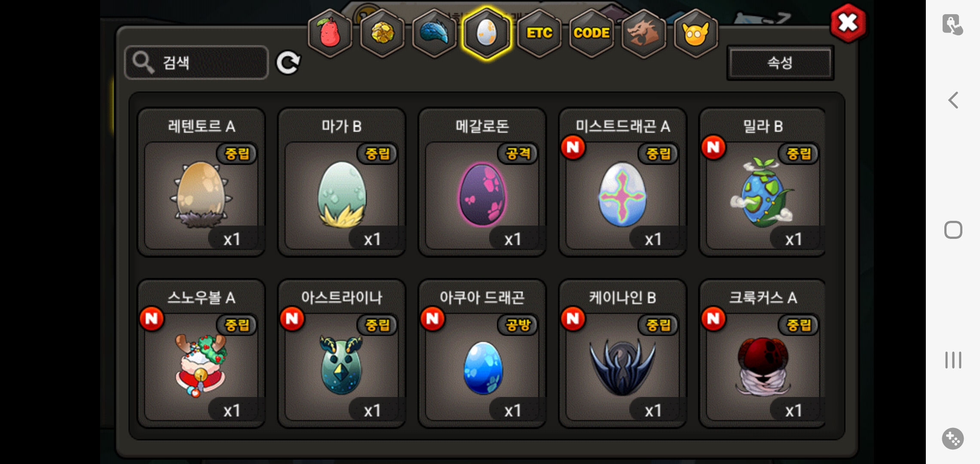Pick the 스노우볼 A egg
The image size is (980, 464).
coord(201,354)
